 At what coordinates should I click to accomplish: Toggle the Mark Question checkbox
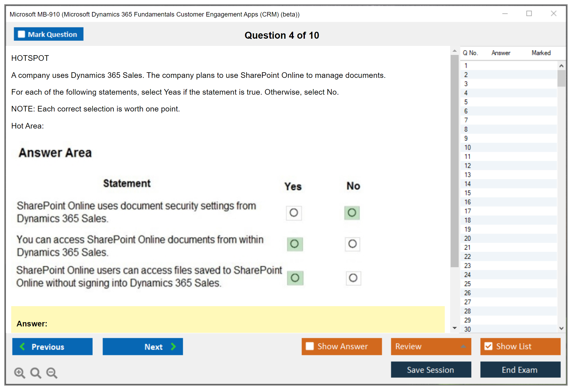pyautogui.click(x=21, y=34)
